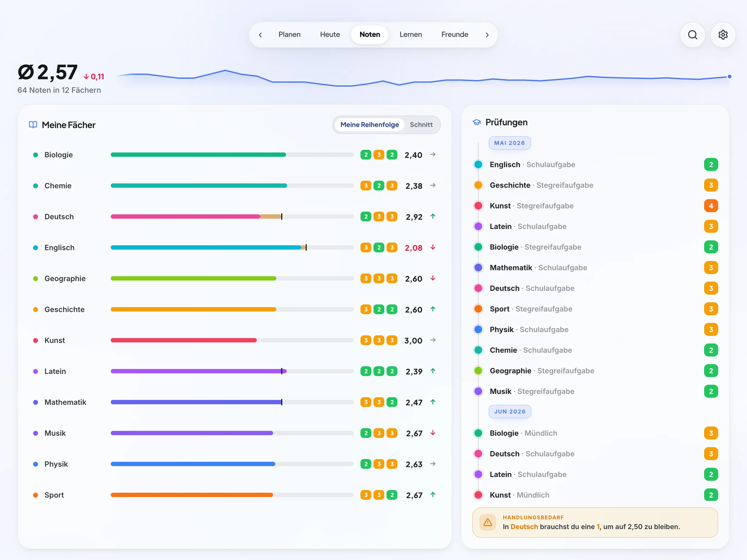The width and height of the screenshot is (747, 560).
Task: Select the Noten tab
Action: click(370, 35)
